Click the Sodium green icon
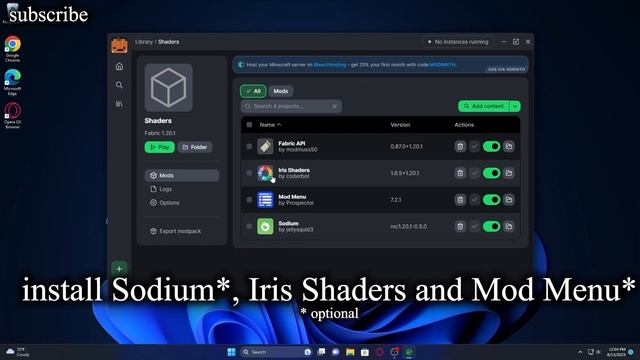 265,226
